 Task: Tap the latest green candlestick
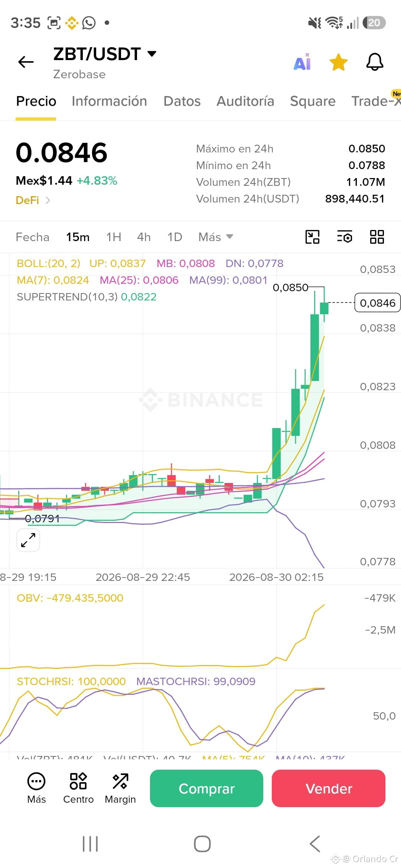pyautogui.click(x=324, y=308)
